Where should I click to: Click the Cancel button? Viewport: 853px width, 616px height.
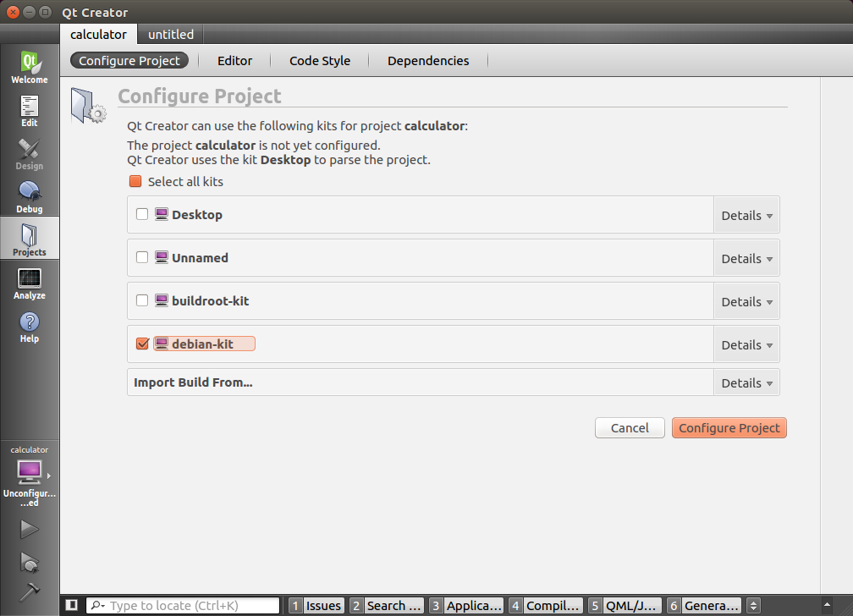click(x=630, y=428)
